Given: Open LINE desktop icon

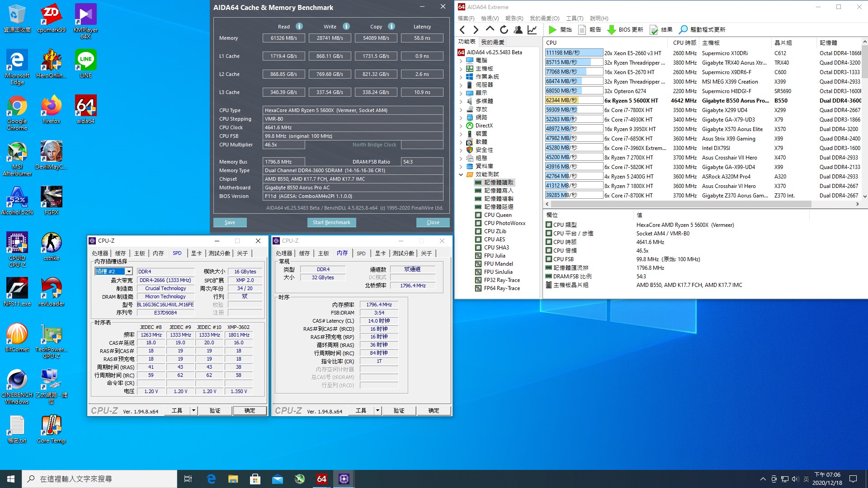Looking at the screenshot, I should 85,64.
